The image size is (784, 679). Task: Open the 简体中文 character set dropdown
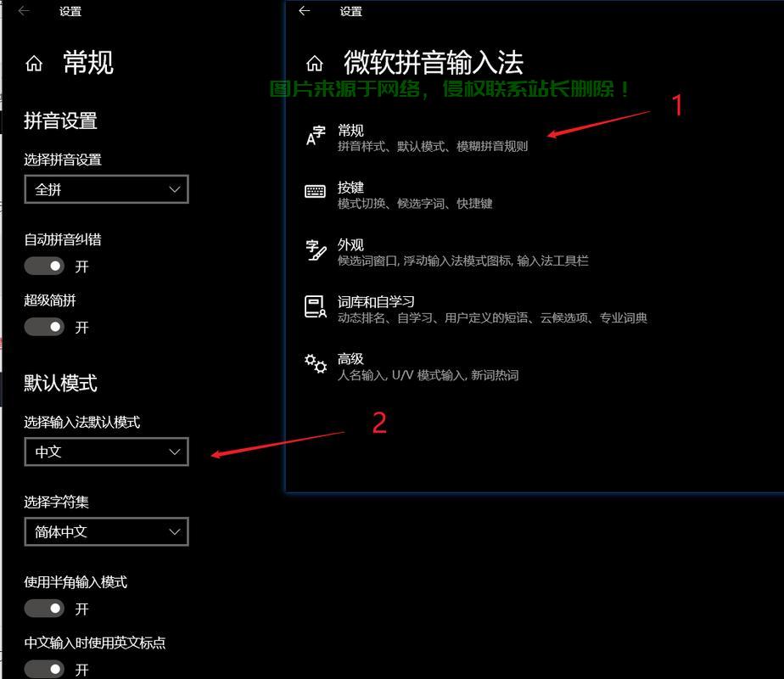[107, 531]
